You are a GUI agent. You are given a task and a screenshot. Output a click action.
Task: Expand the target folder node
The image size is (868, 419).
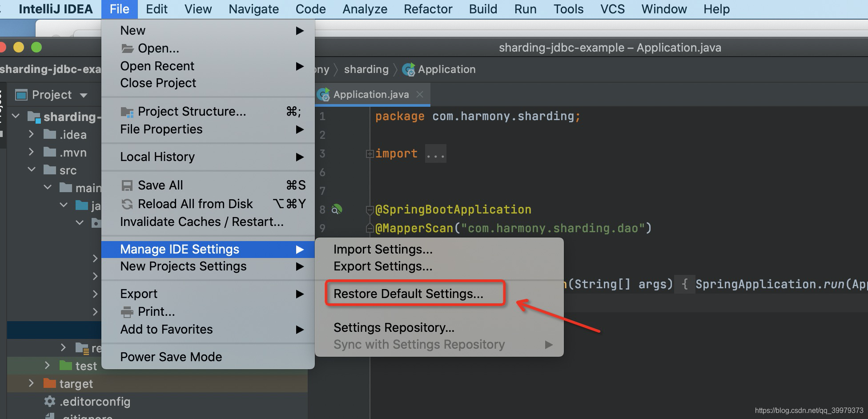pyautogui.click(x=31, y=383)
